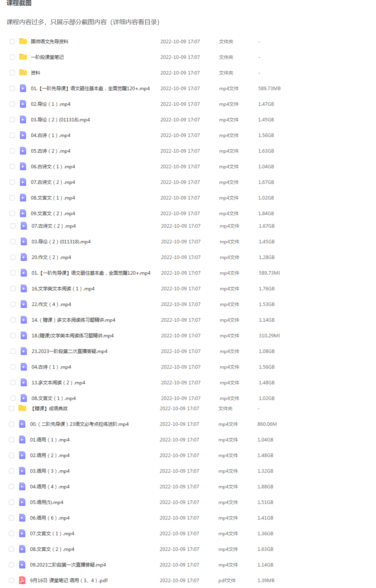The image size is (376, 588).
Task: Tick the checkbox beside the 资料 folder
Action: 12,73
